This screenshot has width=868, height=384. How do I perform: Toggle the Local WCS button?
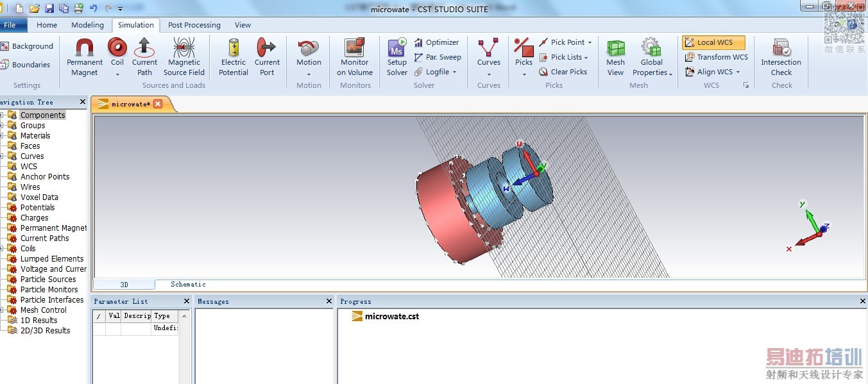coord(713,42)
